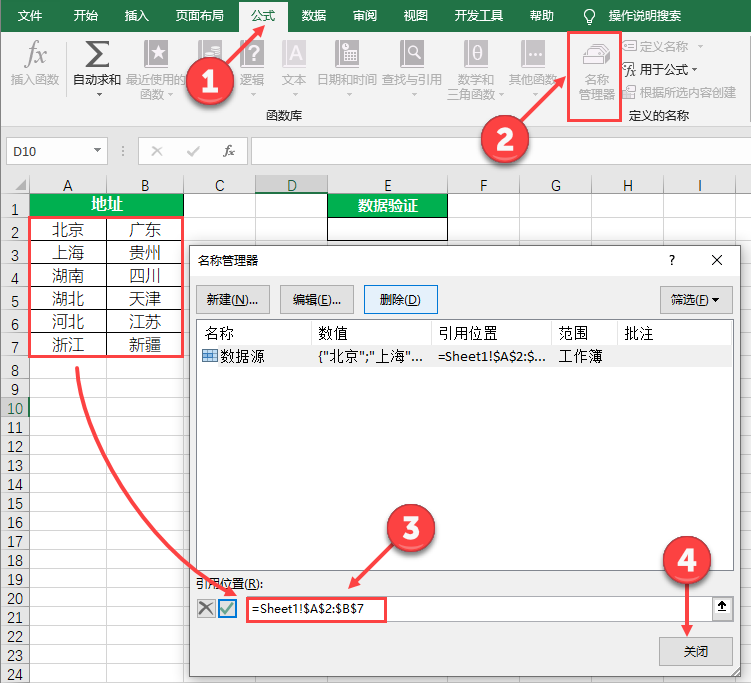Open the 筛选 filter dropdown
The width and height of the screenshot is (751, 683).
[695, 299]
